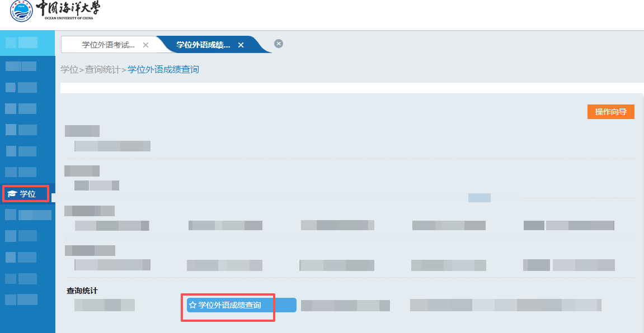Click 学位外语成绩查询 in the breadcrumb
Image resolution: width=644 pixels, height=333 pixels.
coord(163,69)
